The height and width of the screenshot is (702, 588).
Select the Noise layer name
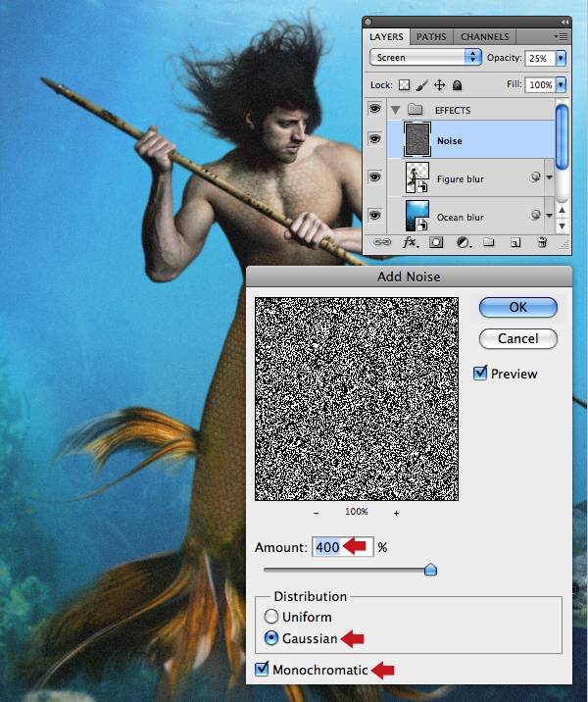(x=449, y=140)
